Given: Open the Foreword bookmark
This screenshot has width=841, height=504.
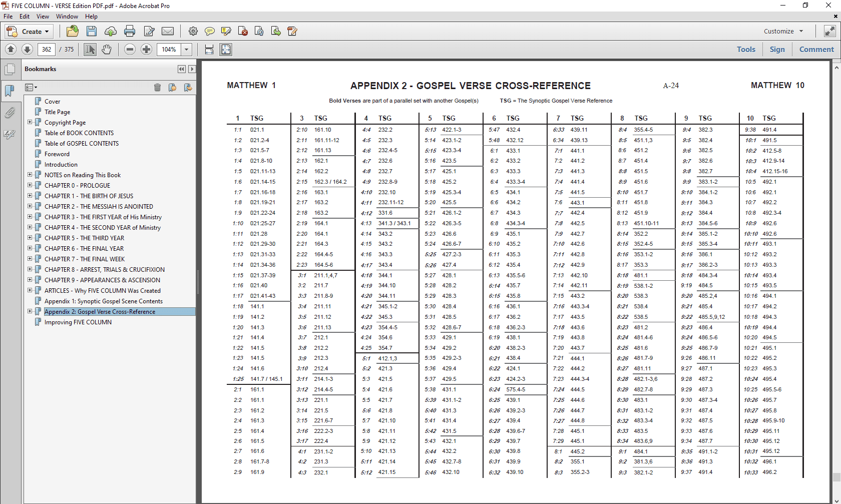Looking at the screenshot, I should 57,154.
